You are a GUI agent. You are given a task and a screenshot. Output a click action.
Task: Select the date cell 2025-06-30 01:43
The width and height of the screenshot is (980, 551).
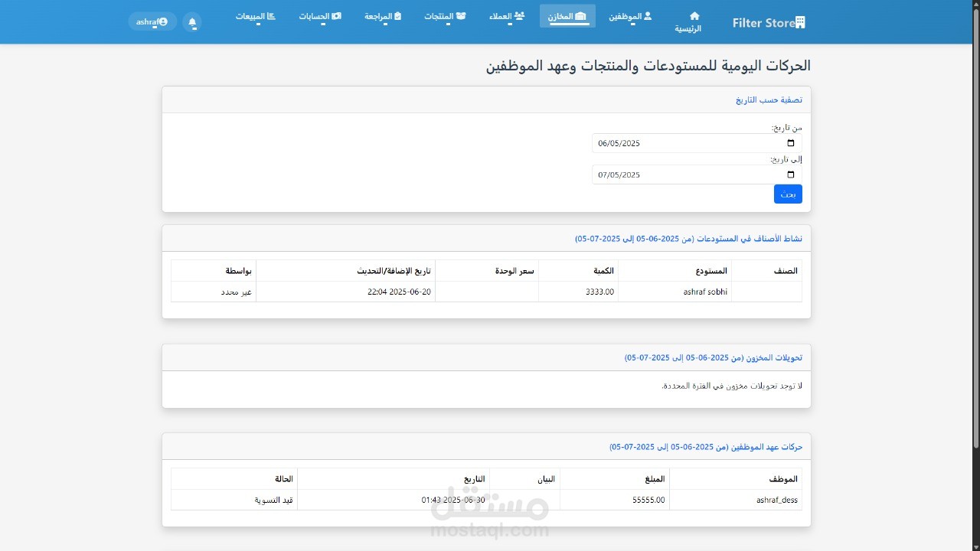(x=394, y=500)
